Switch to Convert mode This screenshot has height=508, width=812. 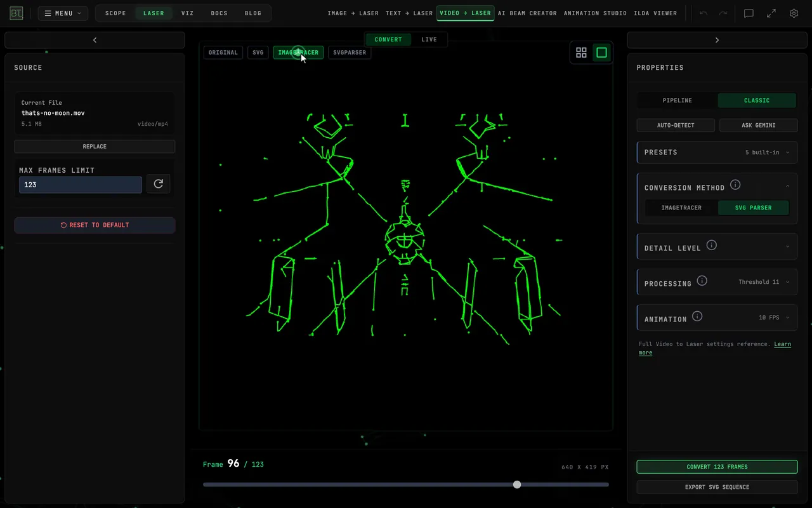(x=388, y=39)
